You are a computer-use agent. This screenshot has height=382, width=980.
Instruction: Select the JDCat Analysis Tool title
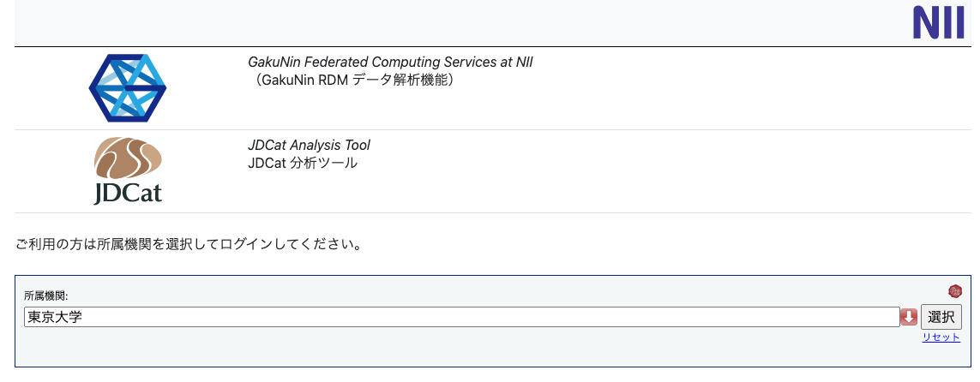[309, 146]
